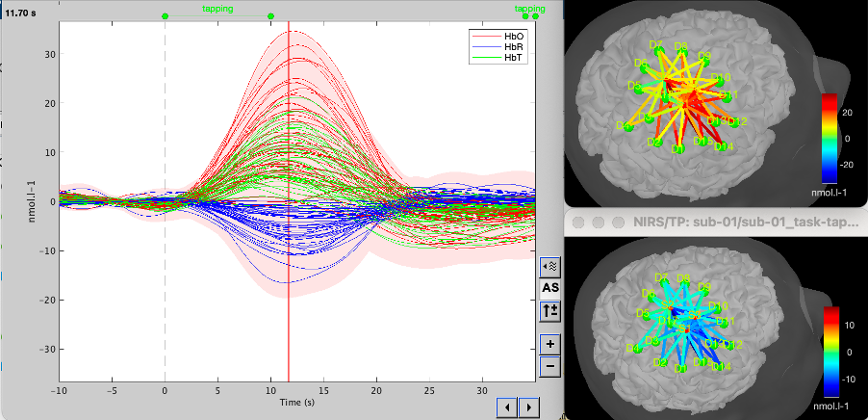Click the HbO entry in the legend
The height and width of the screenshot is (420, 868).
click(x=498, y=36)
